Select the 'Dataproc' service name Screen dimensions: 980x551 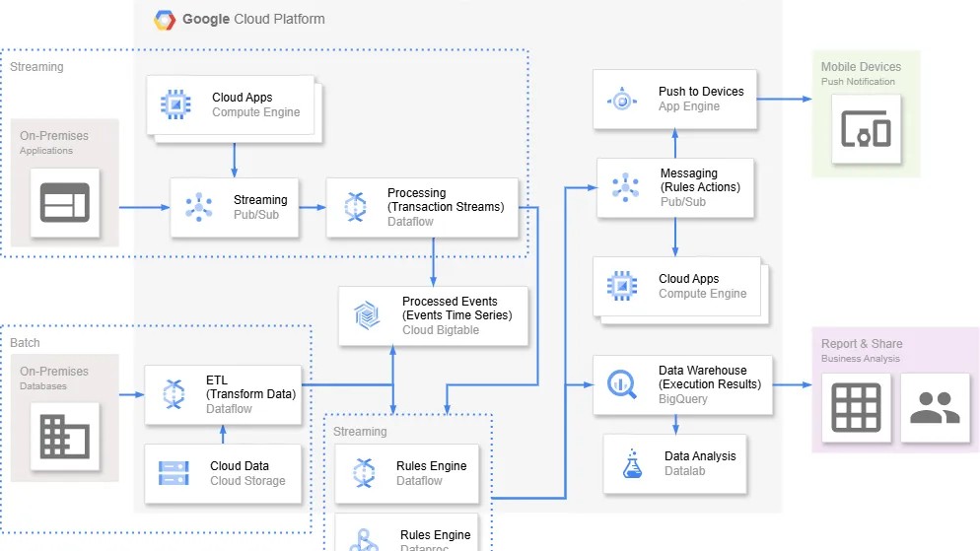[424, 548]
